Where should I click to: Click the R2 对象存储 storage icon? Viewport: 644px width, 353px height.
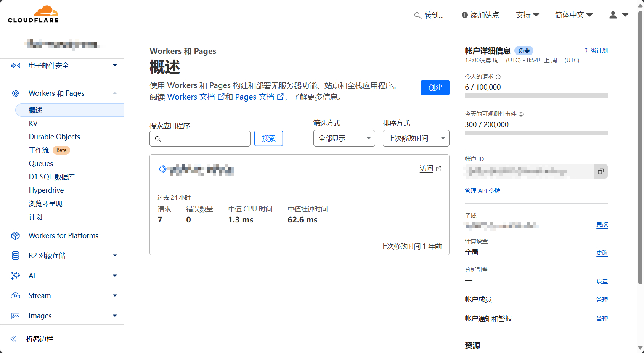click(x=15, y=256)
